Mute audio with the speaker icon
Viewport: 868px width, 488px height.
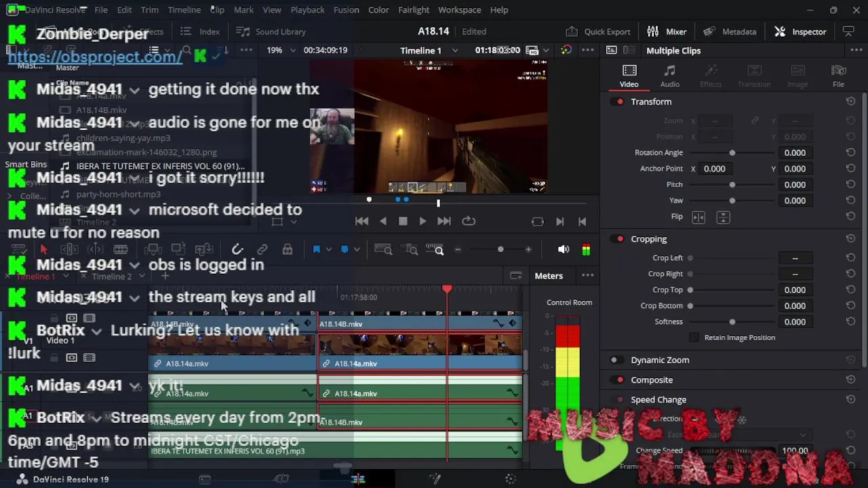(564, 249)
